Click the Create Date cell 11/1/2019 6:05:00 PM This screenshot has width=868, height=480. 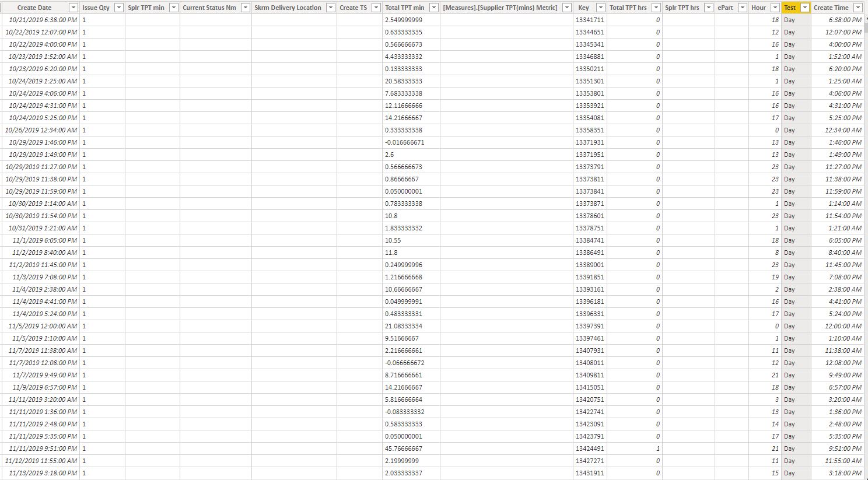pyautogui.click(x=44, y=240)
